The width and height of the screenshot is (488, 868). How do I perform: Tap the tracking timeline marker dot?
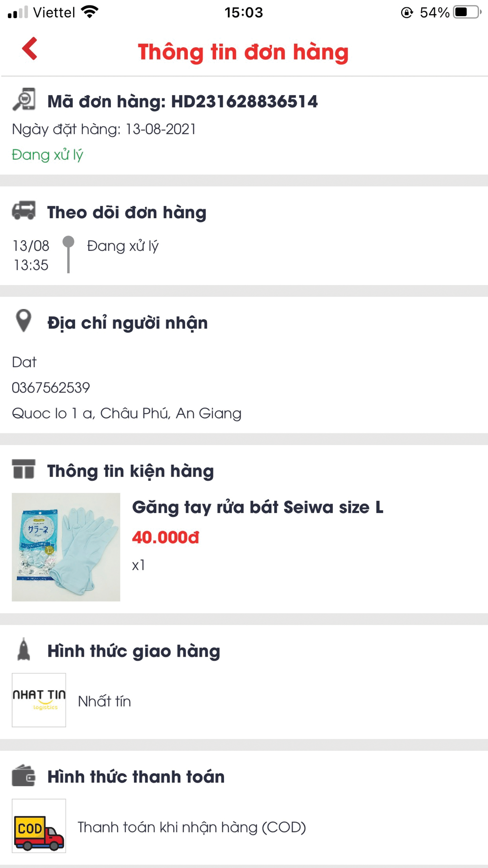point(68,242)
